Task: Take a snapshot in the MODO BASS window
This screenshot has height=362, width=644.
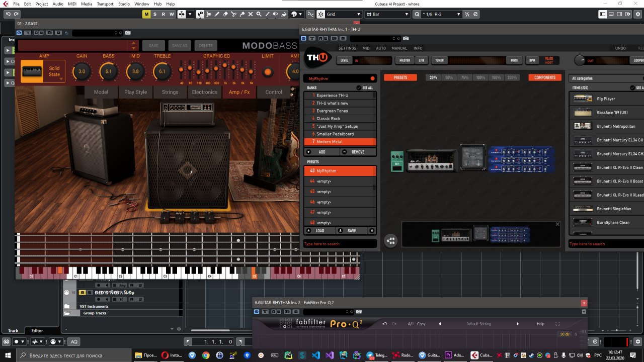Action: (x=128, y=33)
